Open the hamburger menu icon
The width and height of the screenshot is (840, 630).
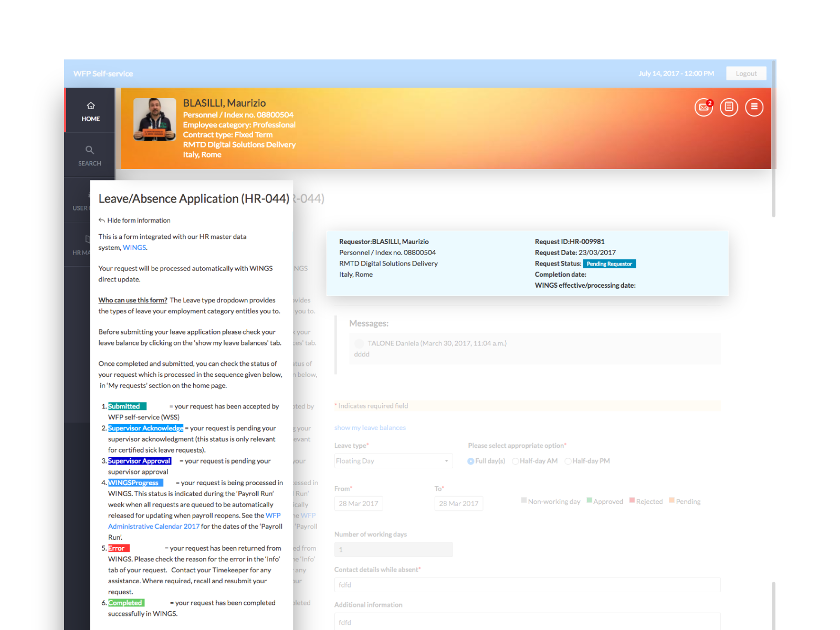[754, 107]
